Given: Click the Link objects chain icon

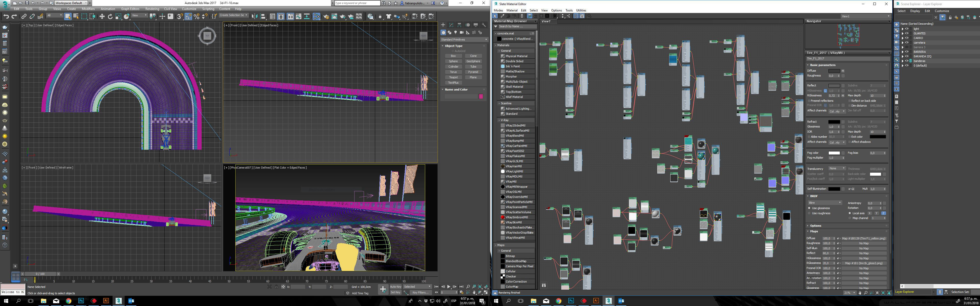Looking at the screenshot, I should [23, 16].
